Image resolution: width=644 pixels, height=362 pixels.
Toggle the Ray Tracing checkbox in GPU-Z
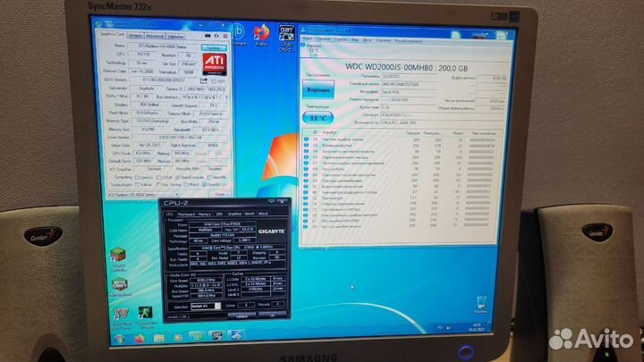pos(159,185)
